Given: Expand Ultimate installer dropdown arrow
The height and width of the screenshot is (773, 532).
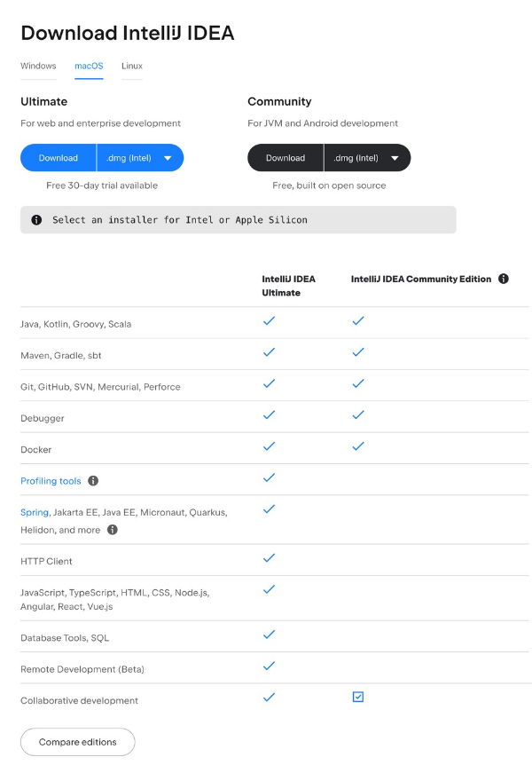Looking at the screenshot, I should point(168,158).
